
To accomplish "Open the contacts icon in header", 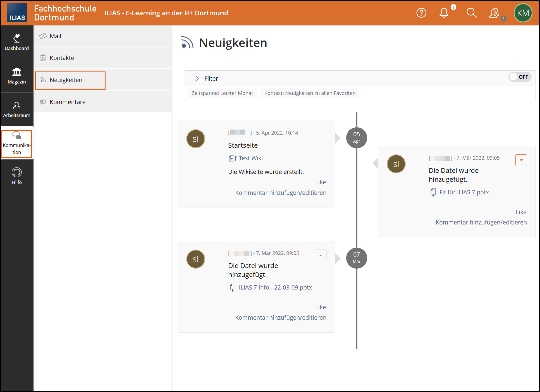I will coord(494,13).
